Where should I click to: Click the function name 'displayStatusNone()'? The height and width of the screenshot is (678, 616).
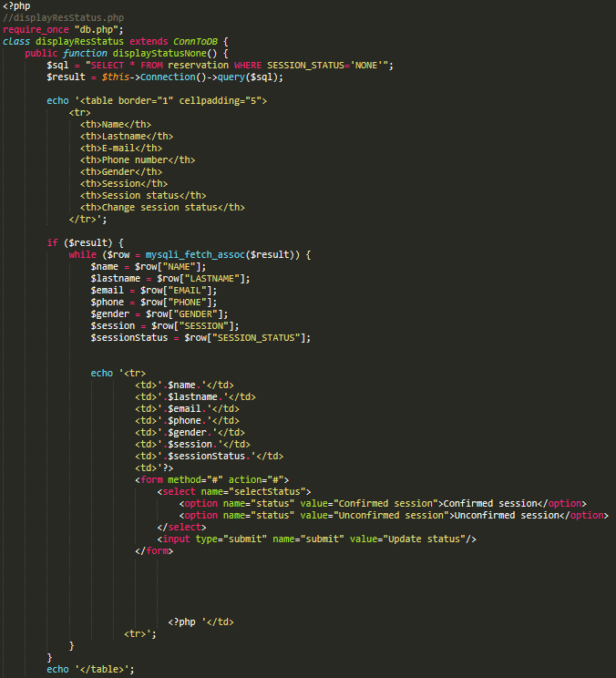165,53
